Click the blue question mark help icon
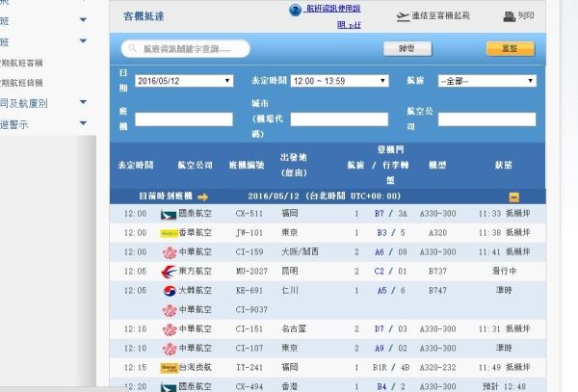 [296, 10]
